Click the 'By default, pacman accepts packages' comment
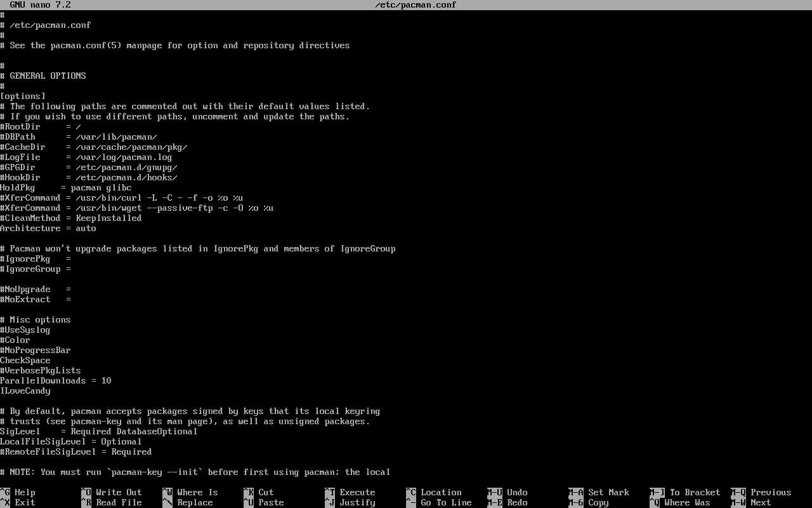812x508 pixels. click(190, 411)
